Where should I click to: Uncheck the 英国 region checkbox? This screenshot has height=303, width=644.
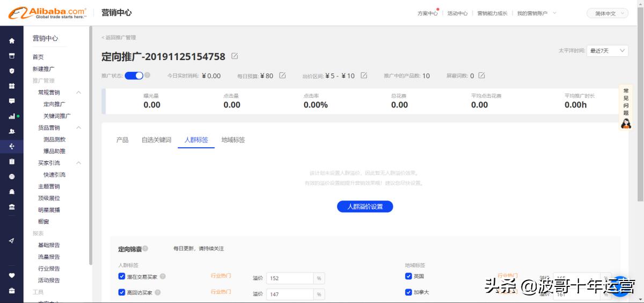[409, 276]
